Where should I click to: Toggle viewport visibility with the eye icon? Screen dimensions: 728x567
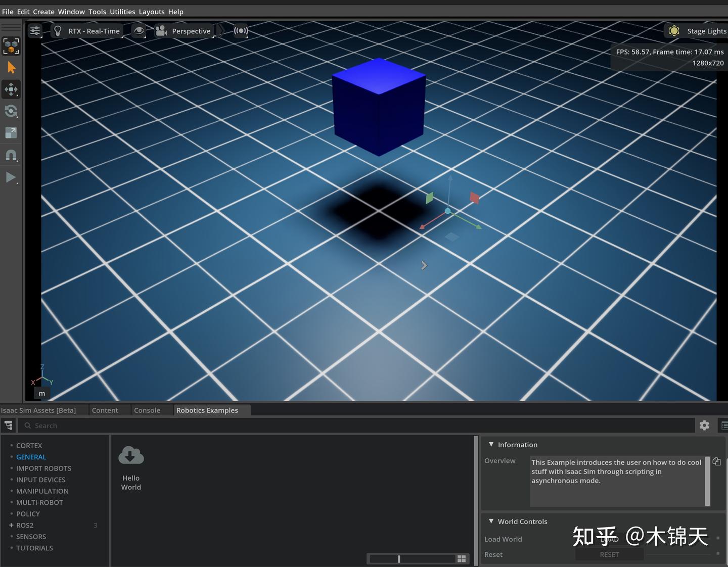(x=139, y=30)
